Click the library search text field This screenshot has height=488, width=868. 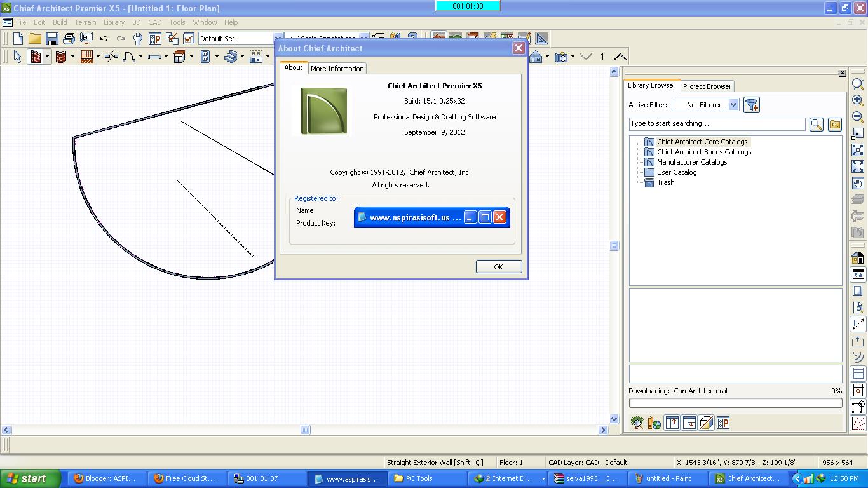(717, 124)
